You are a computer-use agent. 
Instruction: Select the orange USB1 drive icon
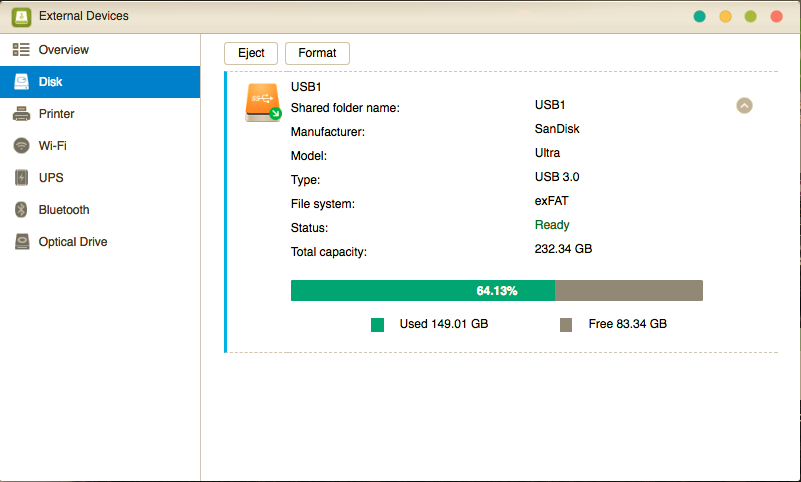pos(263,102)
